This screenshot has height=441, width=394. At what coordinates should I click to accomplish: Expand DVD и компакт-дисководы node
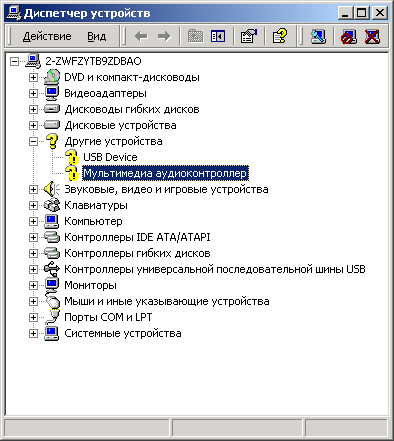pos(33,77)
